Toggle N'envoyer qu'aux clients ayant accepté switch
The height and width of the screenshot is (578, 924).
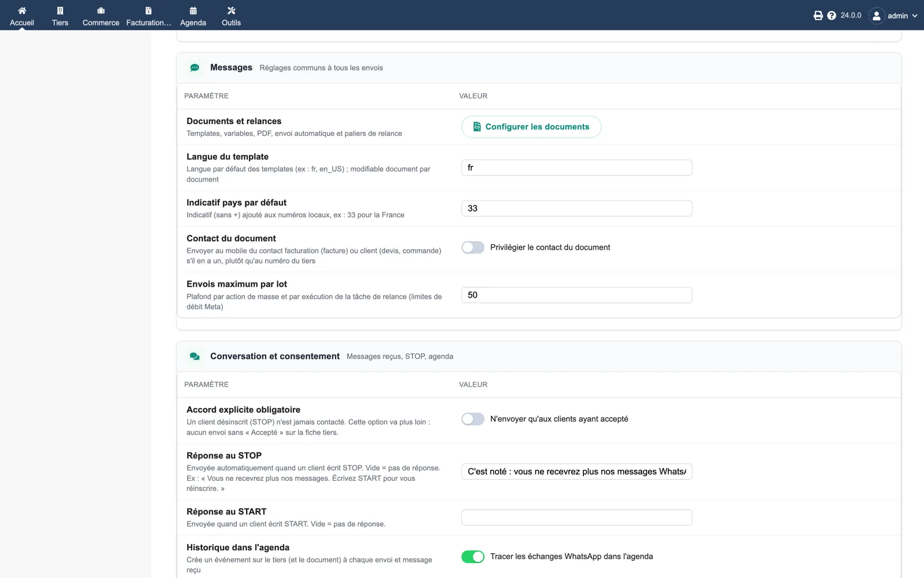pyautogui.click(x=473, y=419)
